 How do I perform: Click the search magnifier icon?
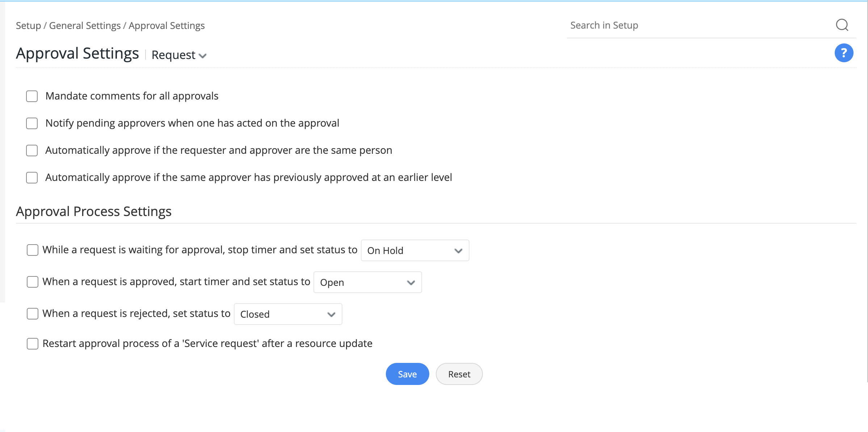842,25
